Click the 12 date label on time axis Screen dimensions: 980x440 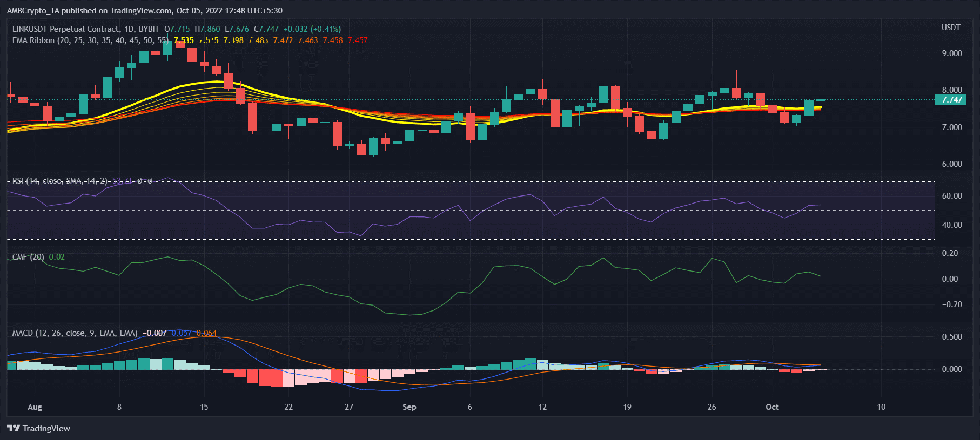[542, 407]
